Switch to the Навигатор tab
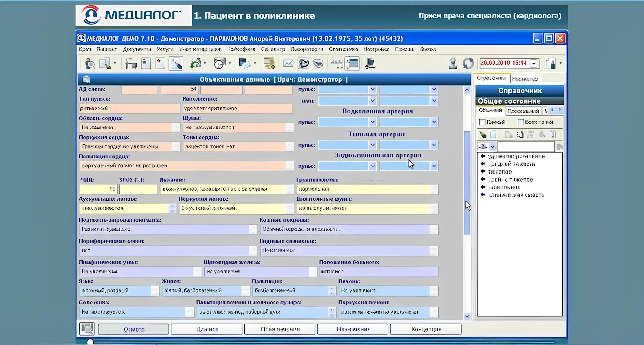 tap(525, 79)
